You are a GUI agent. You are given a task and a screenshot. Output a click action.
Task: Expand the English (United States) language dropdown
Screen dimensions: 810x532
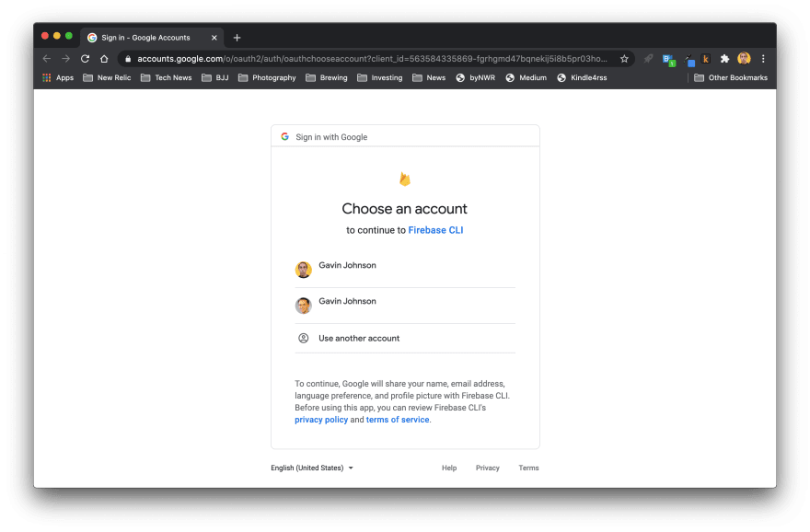(312, 468)
